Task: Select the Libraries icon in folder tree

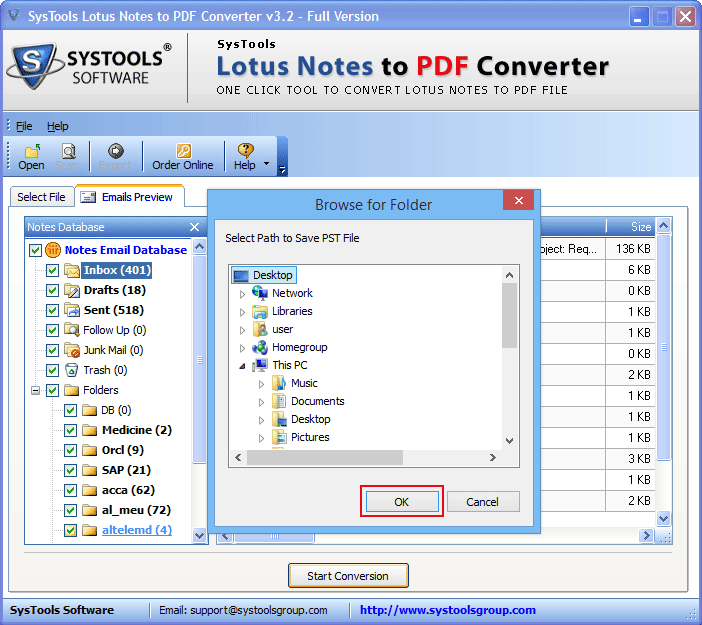Action: (260, 311)
